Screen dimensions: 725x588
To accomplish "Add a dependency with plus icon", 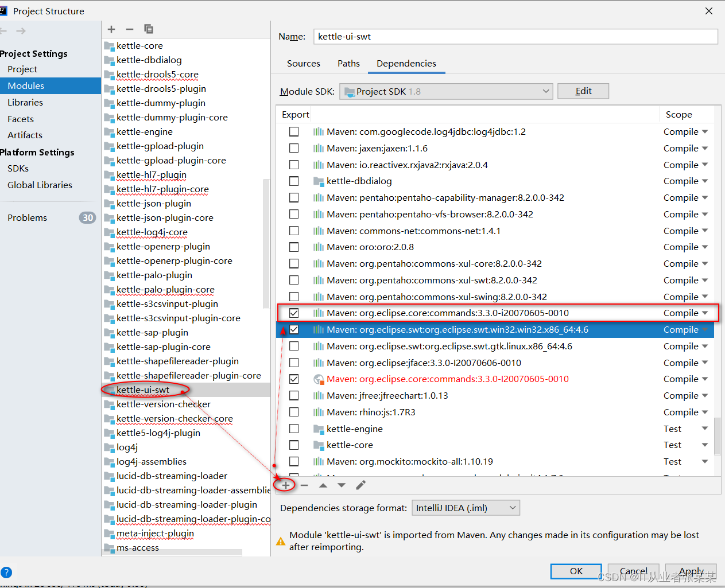I will 285,485.
